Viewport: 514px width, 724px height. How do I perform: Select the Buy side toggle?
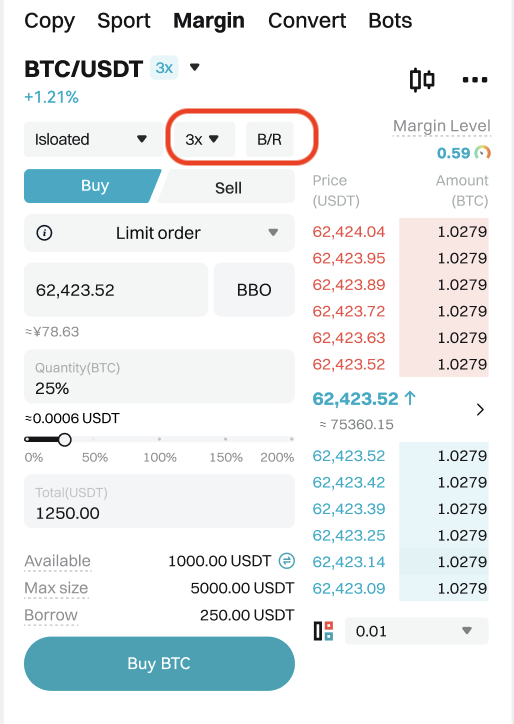click(91, 186)
